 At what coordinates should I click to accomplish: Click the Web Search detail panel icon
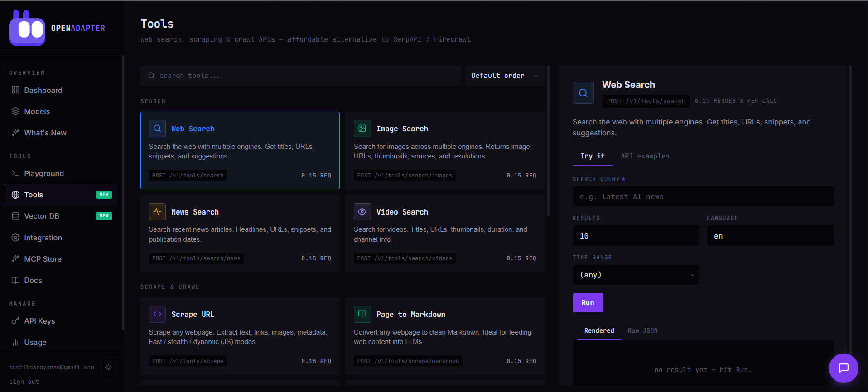coord(583,93)
